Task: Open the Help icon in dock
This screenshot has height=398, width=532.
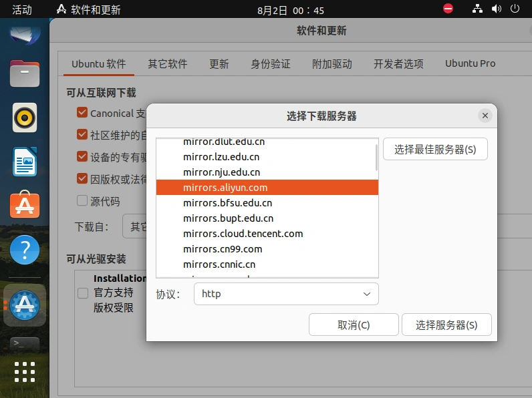Action: [x=25, y=250]
